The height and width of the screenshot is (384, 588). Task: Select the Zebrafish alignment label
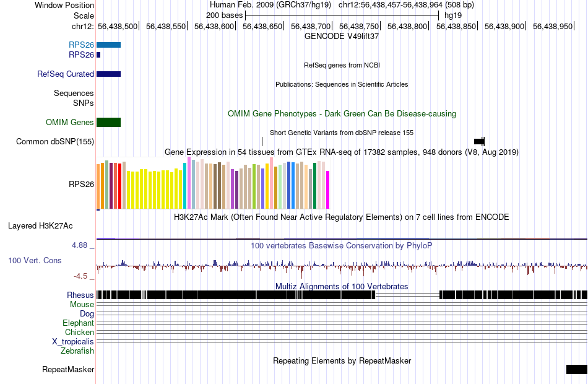(77, 351)
